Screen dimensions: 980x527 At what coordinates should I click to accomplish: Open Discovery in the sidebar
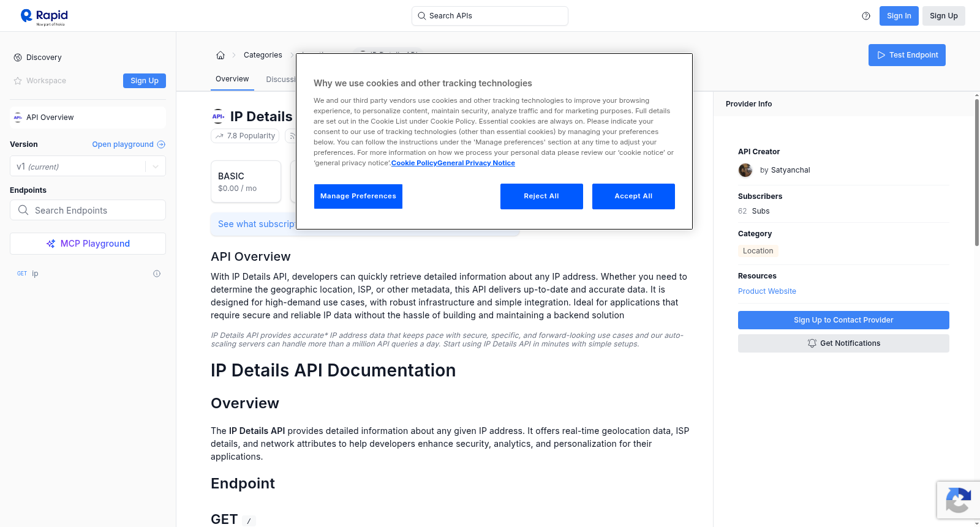point(44,58)
